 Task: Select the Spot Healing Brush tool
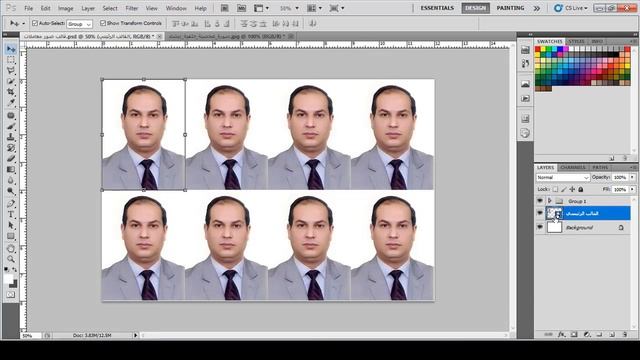pos(11,116)
